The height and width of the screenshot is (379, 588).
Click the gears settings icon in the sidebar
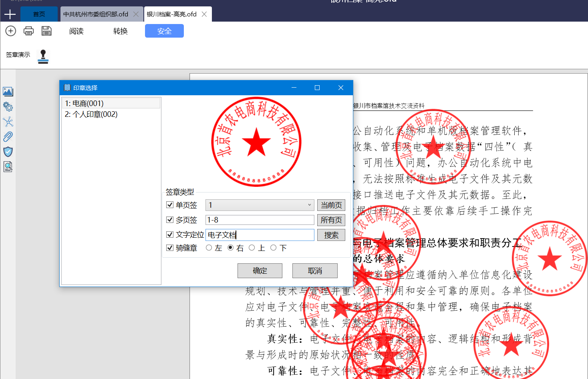coord(8,106)
